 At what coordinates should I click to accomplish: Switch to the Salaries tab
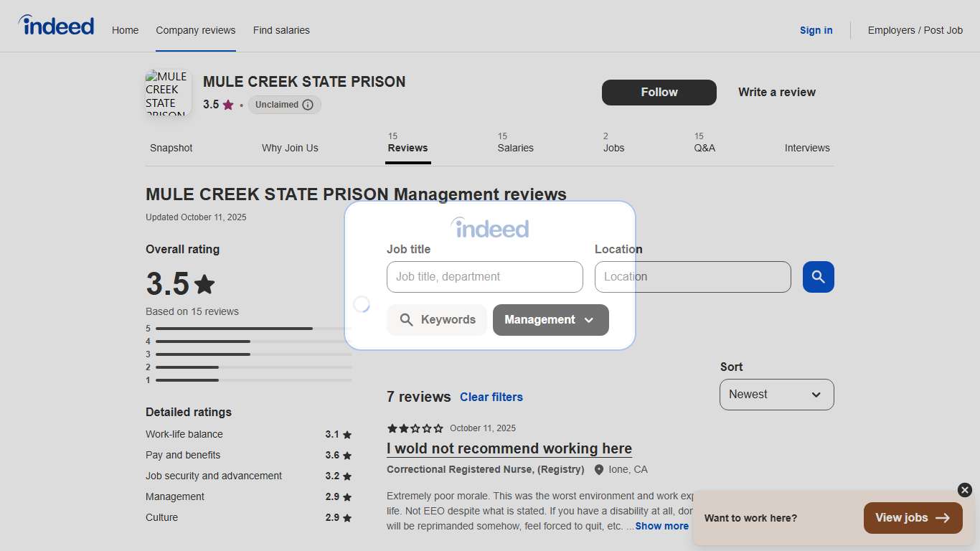pyautogui.click(x=515, y=148)
